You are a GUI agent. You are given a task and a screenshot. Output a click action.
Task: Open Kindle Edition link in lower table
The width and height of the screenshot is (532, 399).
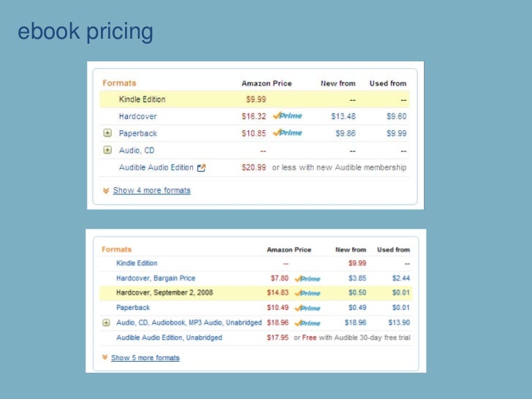pos(137,263)
